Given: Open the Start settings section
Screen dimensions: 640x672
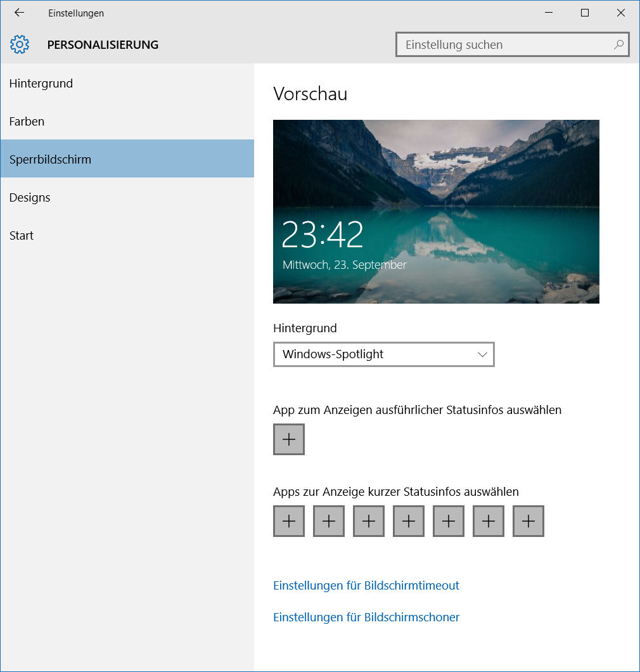Looking at the screenshot, I should click(x=22, y=235).
